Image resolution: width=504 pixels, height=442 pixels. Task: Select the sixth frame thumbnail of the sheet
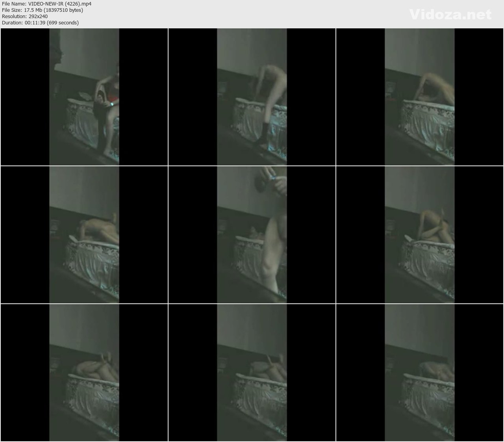coord(419,234)
